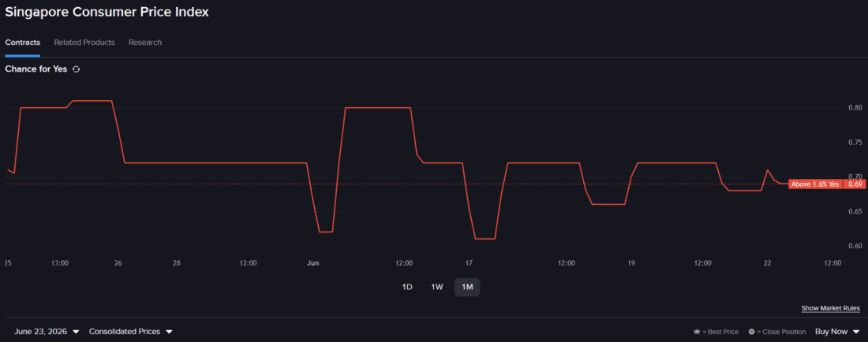Click the Chance for Yes heading
This screenshot has width=868, height=342.
coord(36,69)
